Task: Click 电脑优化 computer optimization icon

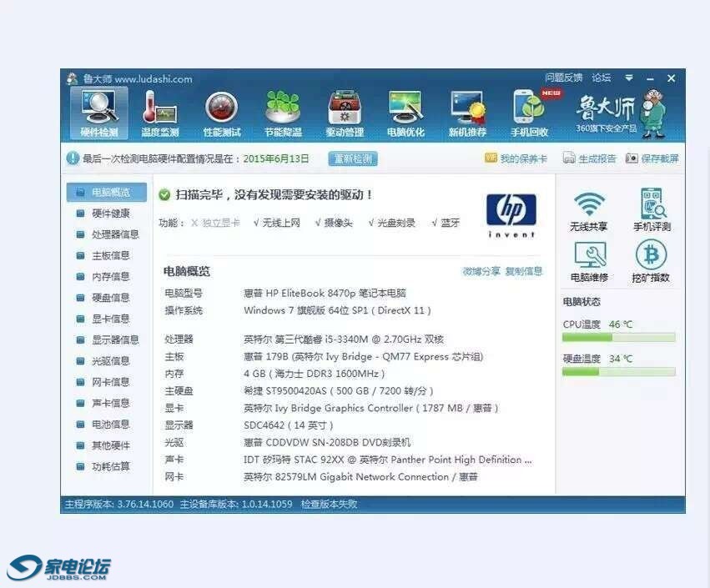Action: click(405, 113)
